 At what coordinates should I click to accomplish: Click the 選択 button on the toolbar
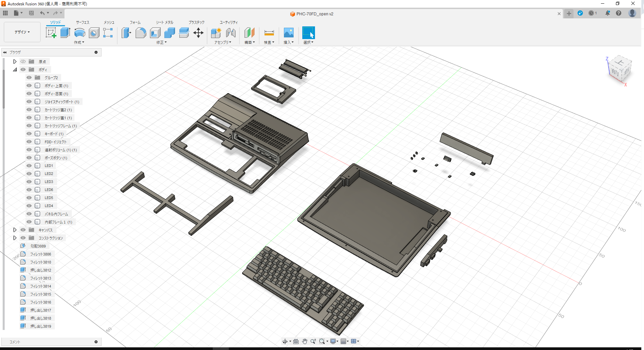(308, 33)
